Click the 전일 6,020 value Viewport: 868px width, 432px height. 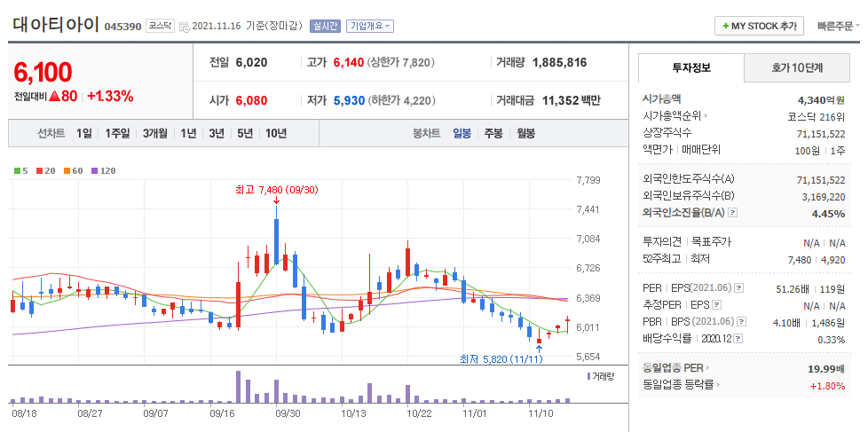tap(251, 62)
